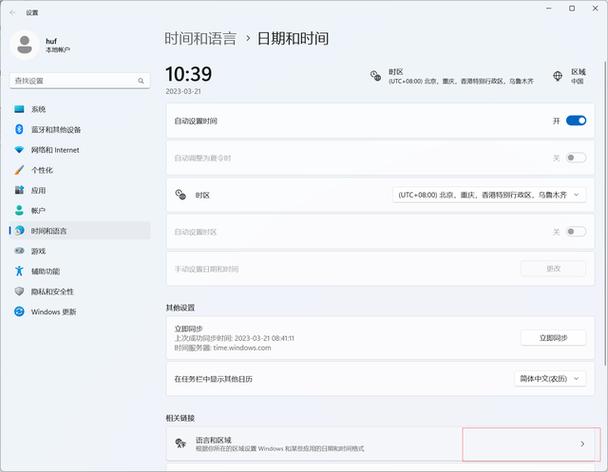Click the search magnifier icon

[141, 81]
